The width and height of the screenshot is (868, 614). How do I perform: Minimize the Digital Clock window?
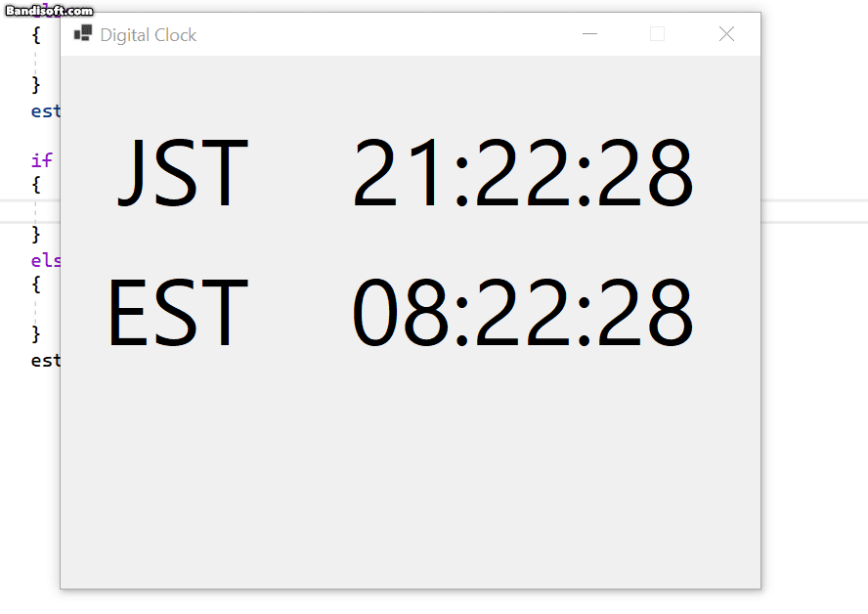(589, 34)
